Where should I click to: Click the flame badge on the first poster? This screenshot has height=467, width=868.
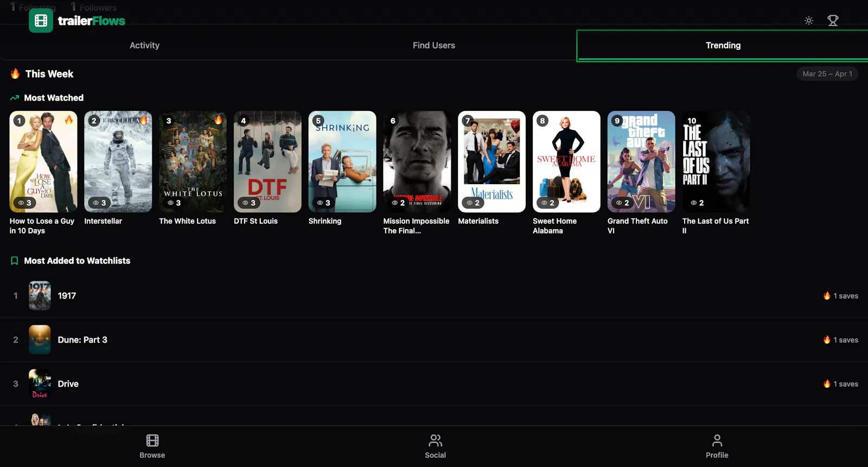coord(69,119)
